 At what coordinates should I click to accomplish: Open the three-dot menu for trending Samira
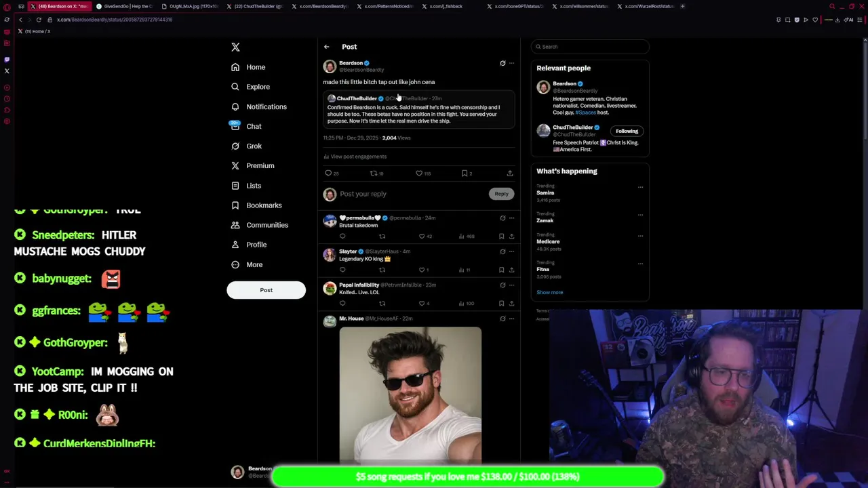[640, 187]
